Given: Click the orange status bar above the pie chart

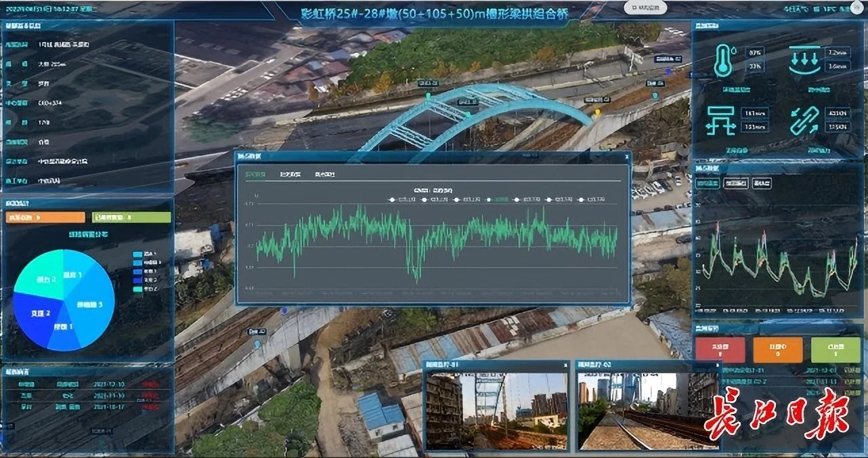Looking at the screenshot, I should point(45,217).
